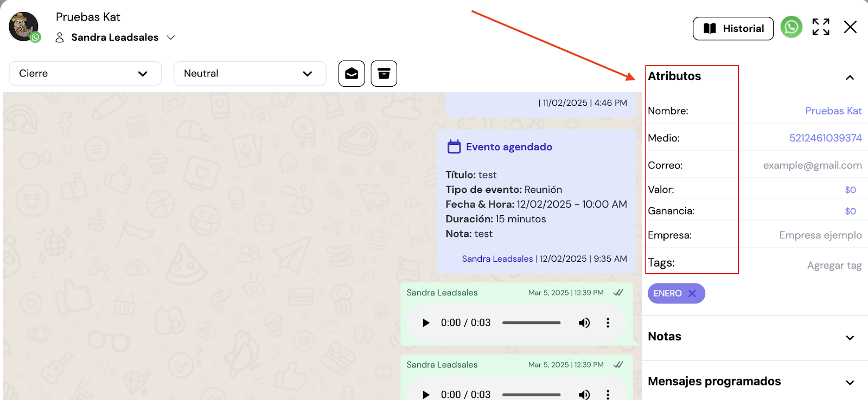This screenshot has width=868, height=400.
Task: Mute the first audio message volume
Action: click(584, 323)
